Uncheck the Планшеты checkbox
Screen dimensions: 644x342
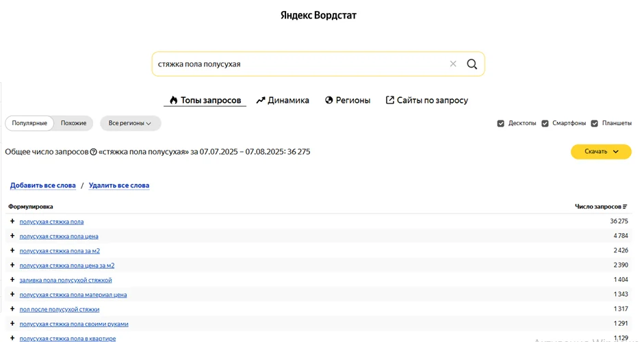coord(594,123)
